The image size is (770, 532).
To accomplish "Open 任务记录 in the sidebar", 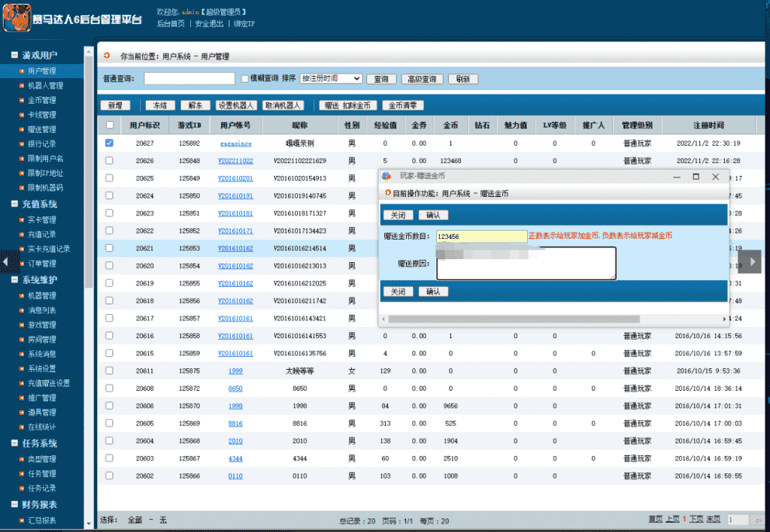I will tap(42, 488).
